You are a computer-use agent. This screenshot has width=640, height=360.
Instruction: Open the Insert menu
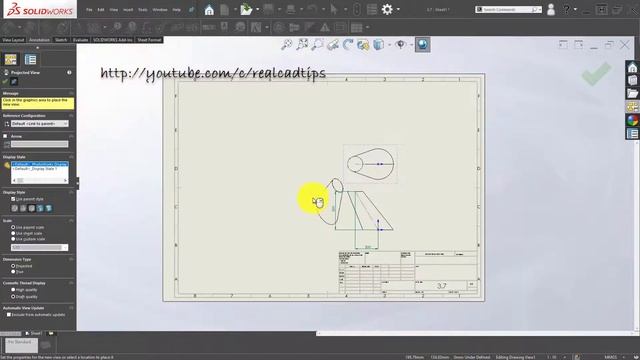(x=128, y=9)
